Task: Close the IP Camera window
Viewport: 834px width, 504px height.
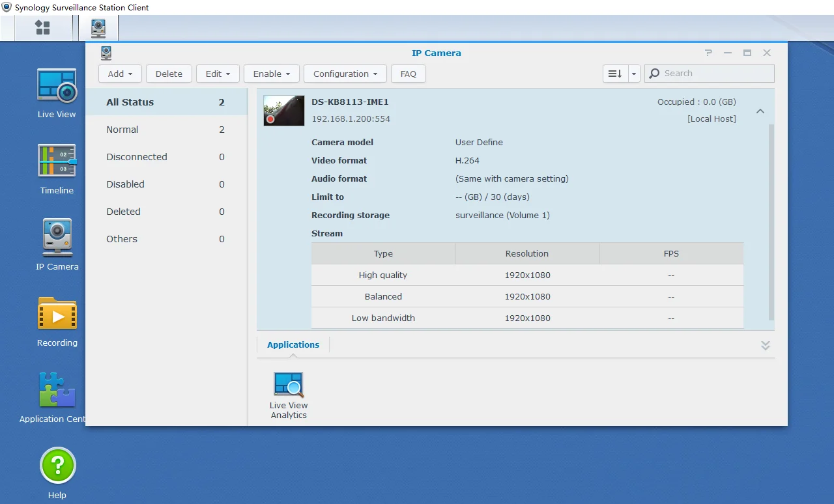Action: point(767,53)
